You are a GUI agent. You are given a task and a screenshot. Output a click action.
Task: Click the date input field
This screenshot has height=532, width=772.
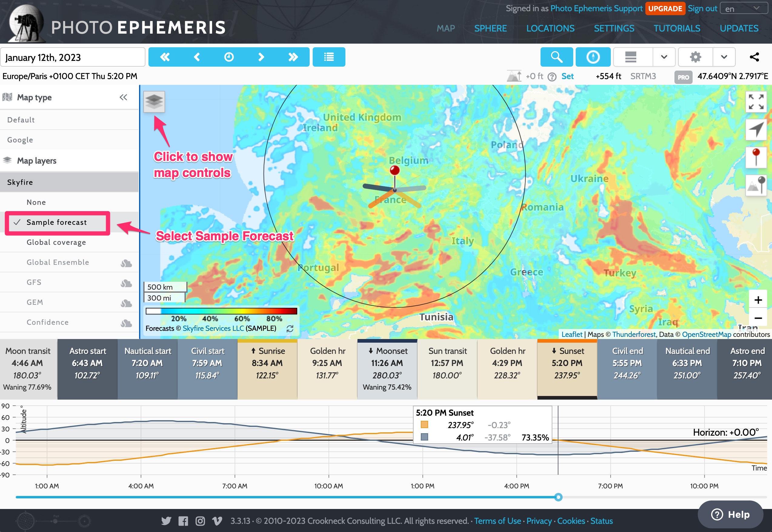click(73, 57)
